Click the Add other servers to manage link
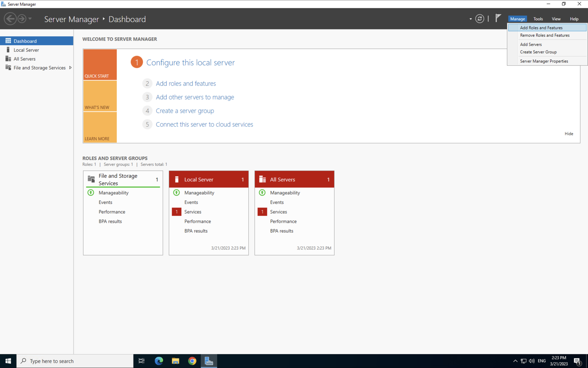The image size is (588, 368). point(194,97)
